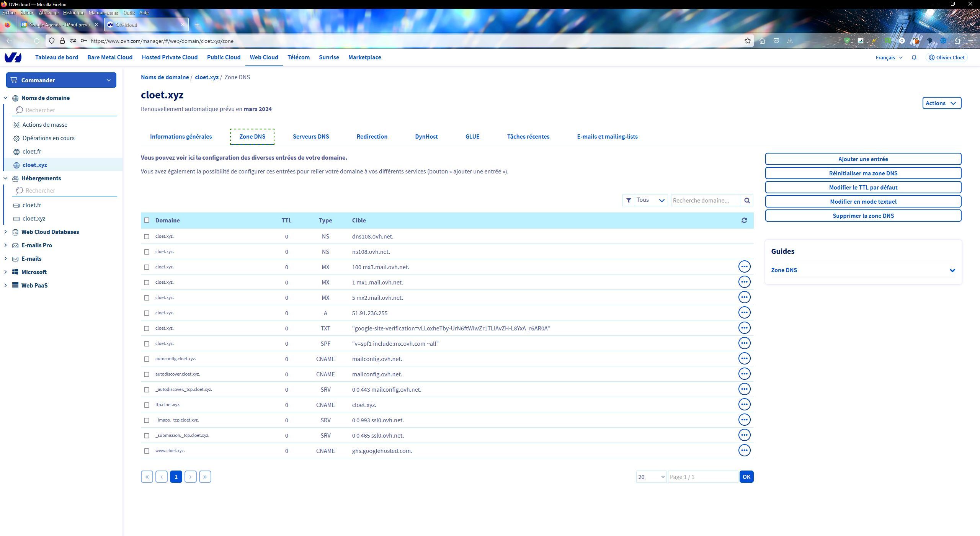Open actions menu for the TXT record
This screenshot has width=980, height=536.
click(x=744, y=328)
